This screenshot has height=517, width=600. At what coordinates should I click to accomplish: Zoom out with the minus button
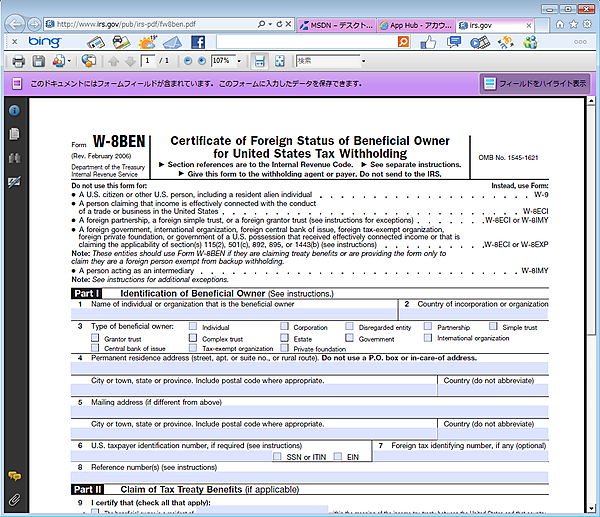(x=188, y=61)
